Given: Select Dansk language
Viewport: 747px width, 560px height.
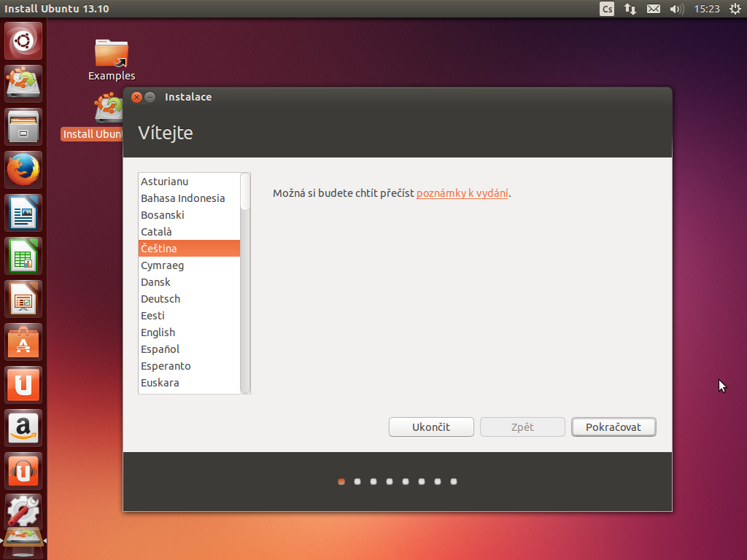Looking at the screenshot, I should pyautogui.click(x=189, y=282).
